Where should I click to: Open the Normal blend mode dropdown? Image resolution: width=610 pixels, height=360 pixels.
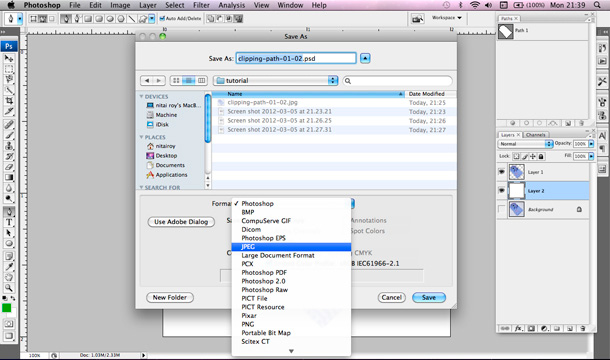pos(525,144)
